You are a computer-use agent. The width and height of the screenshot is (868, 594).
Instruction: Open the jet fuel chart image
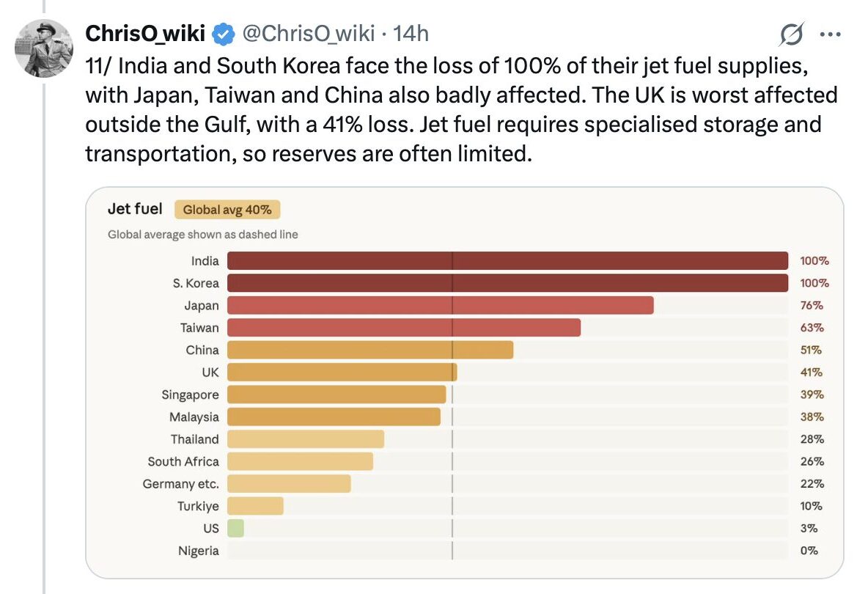click(464, 381)
